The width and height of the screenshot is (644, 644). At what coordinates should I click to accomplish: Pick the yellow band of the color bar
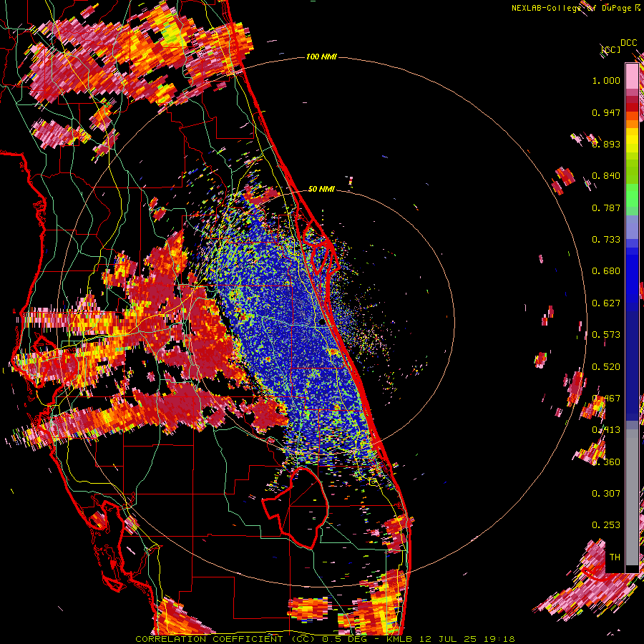pyautogui.click(x=632, y=140)
